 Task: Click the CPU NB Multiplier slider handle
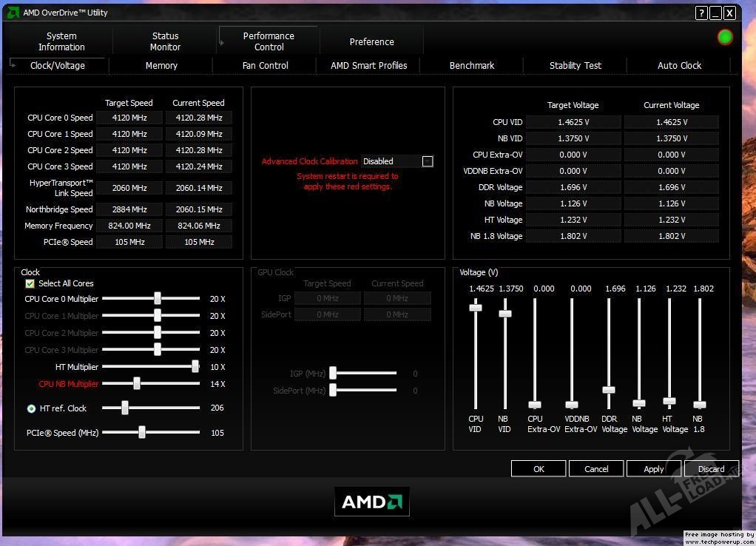pos(137,383)
